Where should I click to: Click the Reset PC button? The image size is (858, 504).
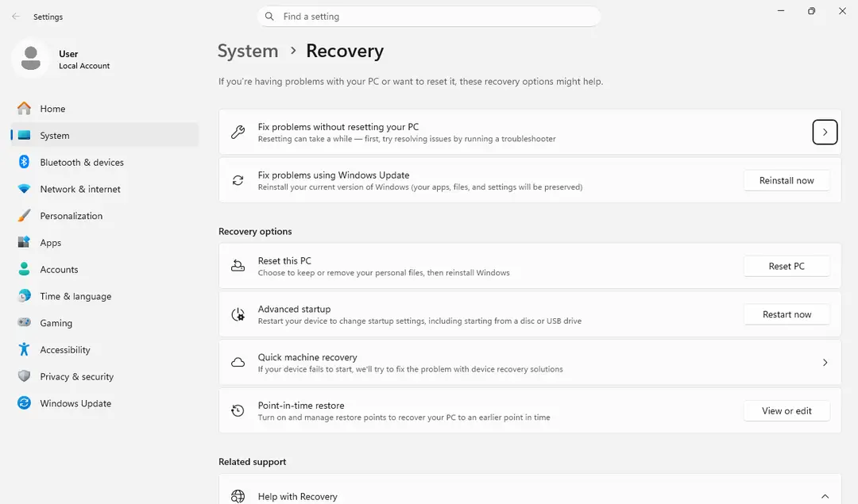(786, 266)
